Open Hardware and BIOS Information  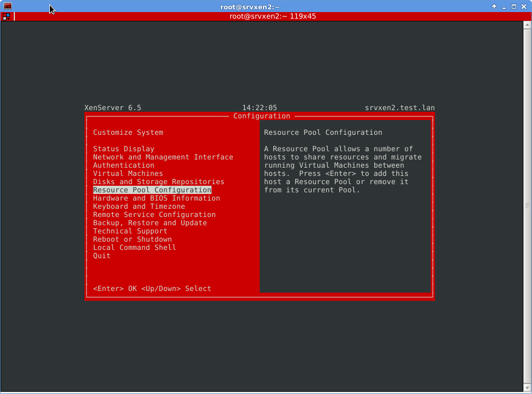(x=156, y=198)
